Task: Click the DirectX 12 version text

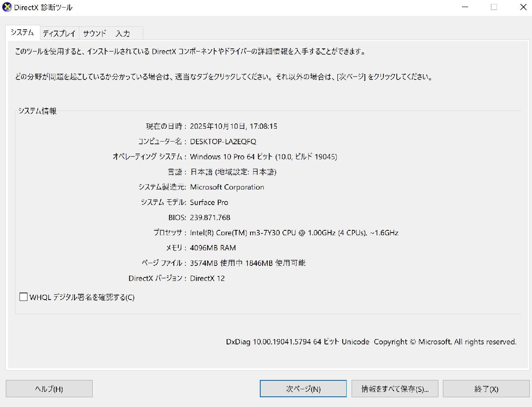Action: (x=208, y=278)
